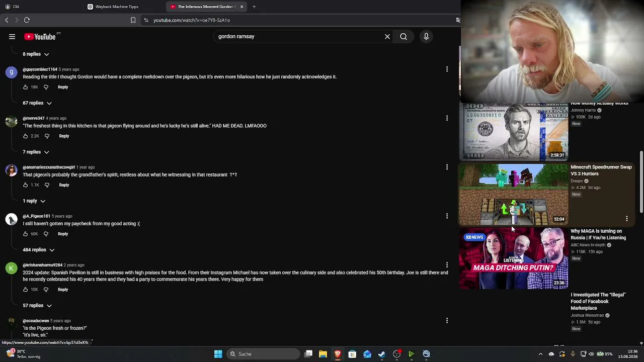Viewport: 644px width, 362px height.
Task: Reply to the @A_Pigeon181 comment
Action: coord(63,234)
